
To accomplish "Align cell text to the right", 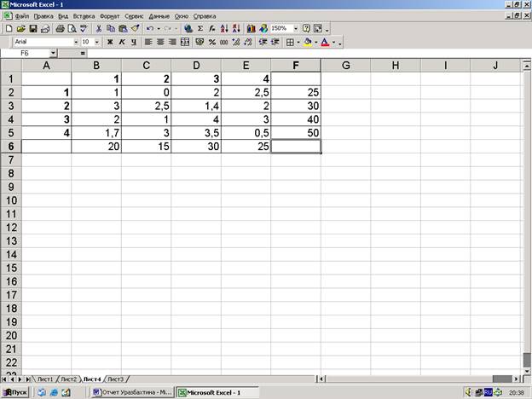I will 173,42.
